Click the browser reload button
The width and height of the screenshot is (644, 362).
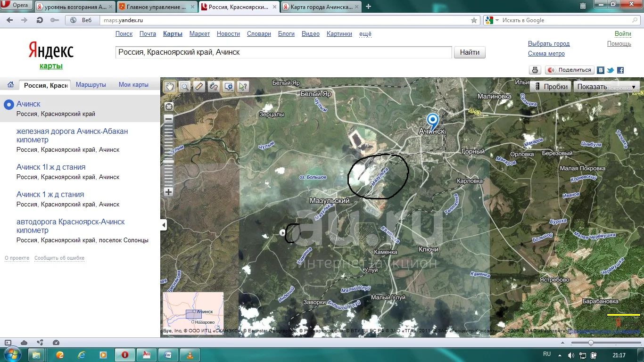tap(40, 20)
